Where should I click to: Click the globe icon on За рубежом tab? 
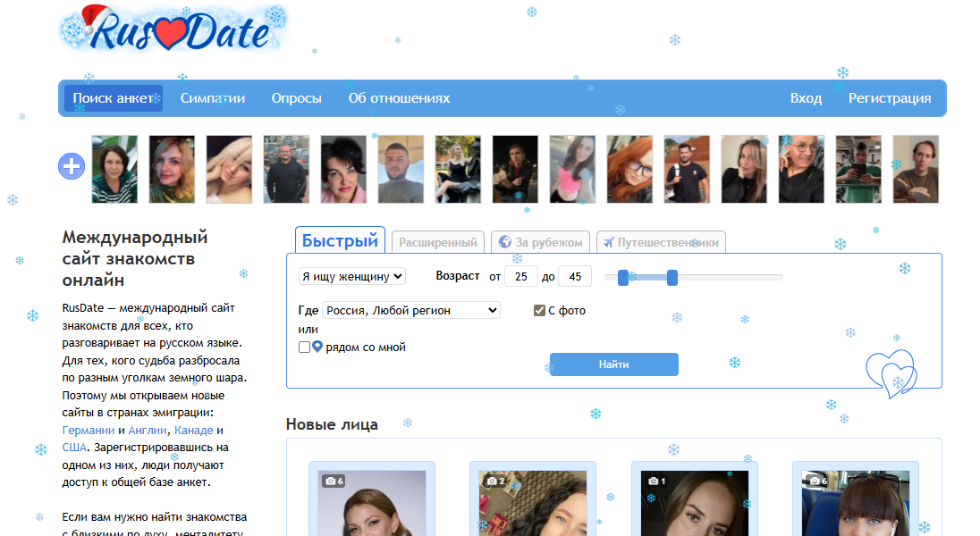point(504,242)
